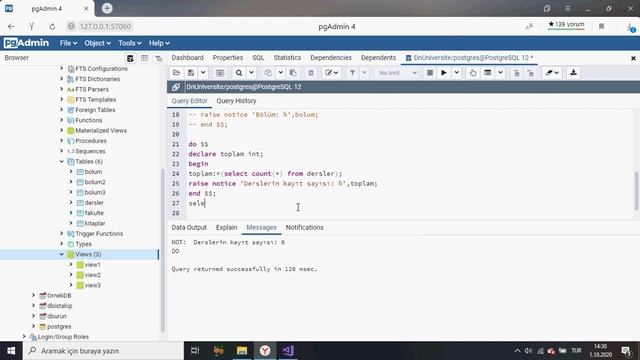Show the Explain results tab
The width and height of the screenshot is (640, 360).
tap(226, 227)
